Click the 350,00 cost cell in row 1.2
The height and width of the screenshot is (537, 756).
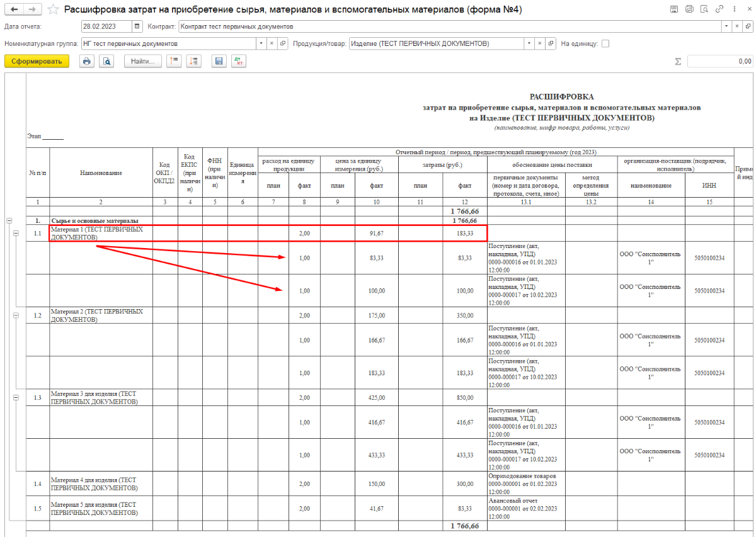pyautogui.click(x=464, y=315)
